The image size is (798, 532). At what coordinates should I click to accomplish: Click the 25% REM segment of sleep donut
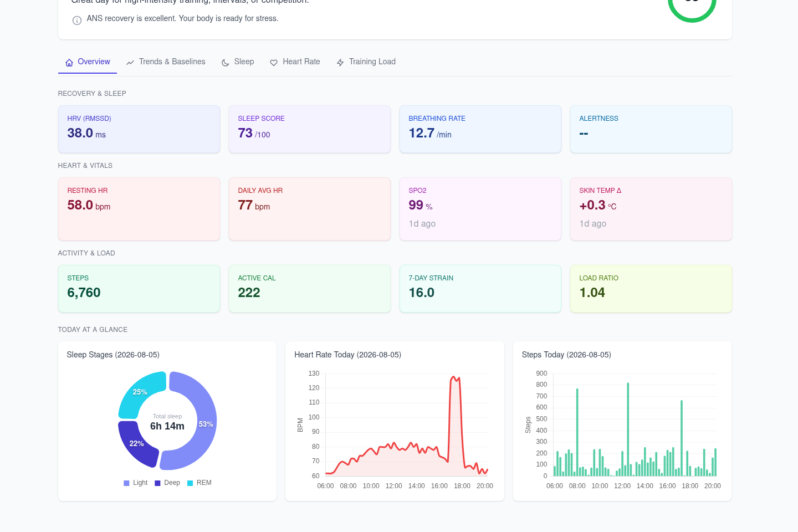140,392
